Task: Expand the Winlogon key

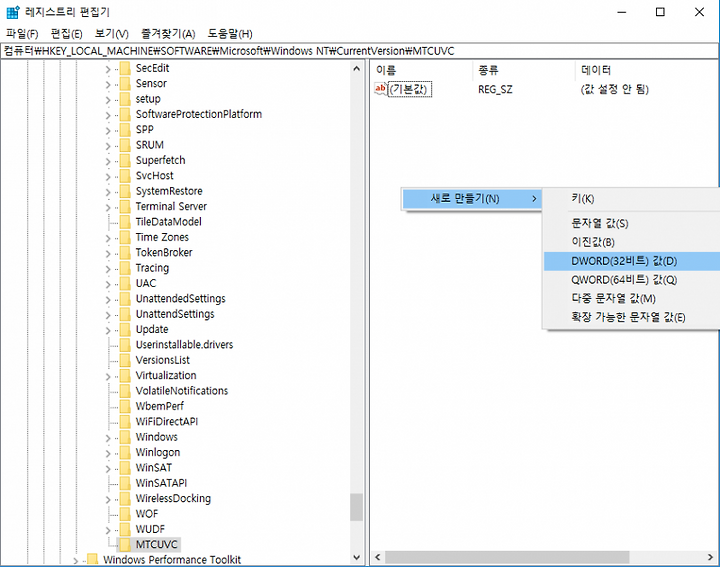Action: tap(108, 453)
